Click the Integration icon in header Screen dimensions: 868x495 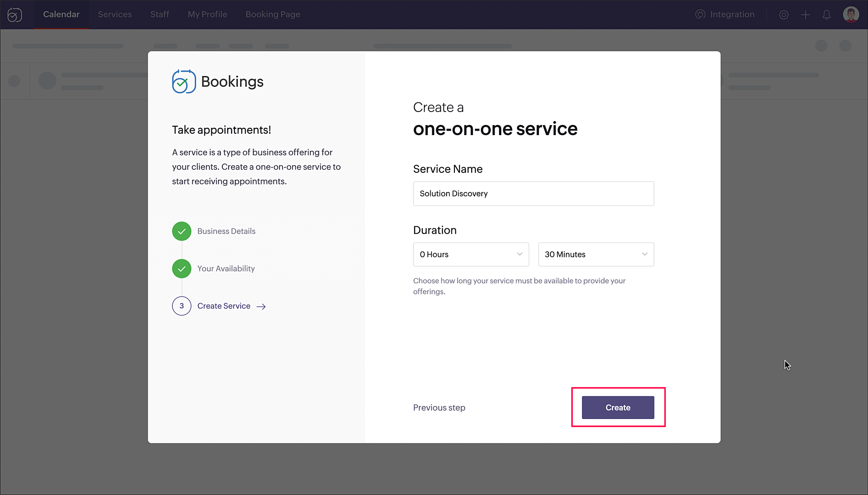(x=700, y=14)
